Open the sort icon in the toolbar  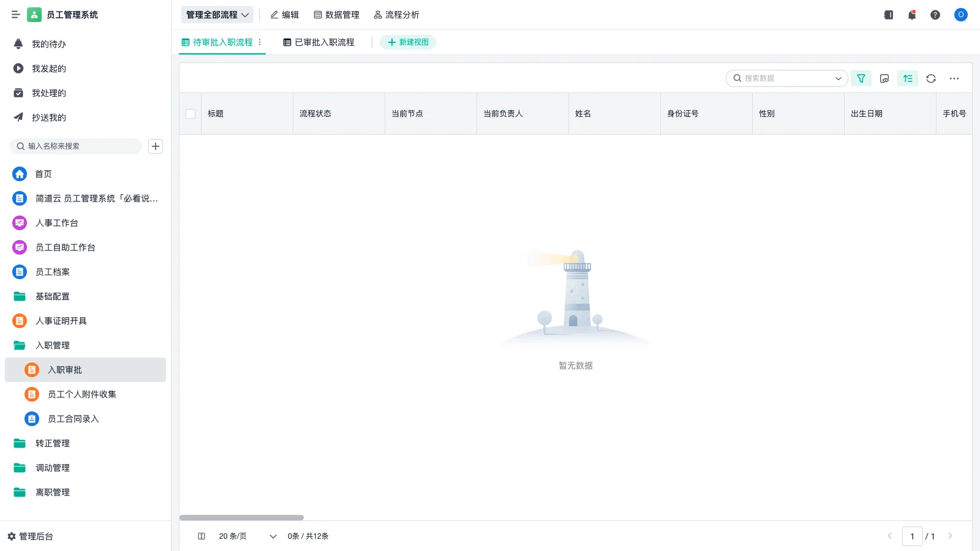click(908, 78)
